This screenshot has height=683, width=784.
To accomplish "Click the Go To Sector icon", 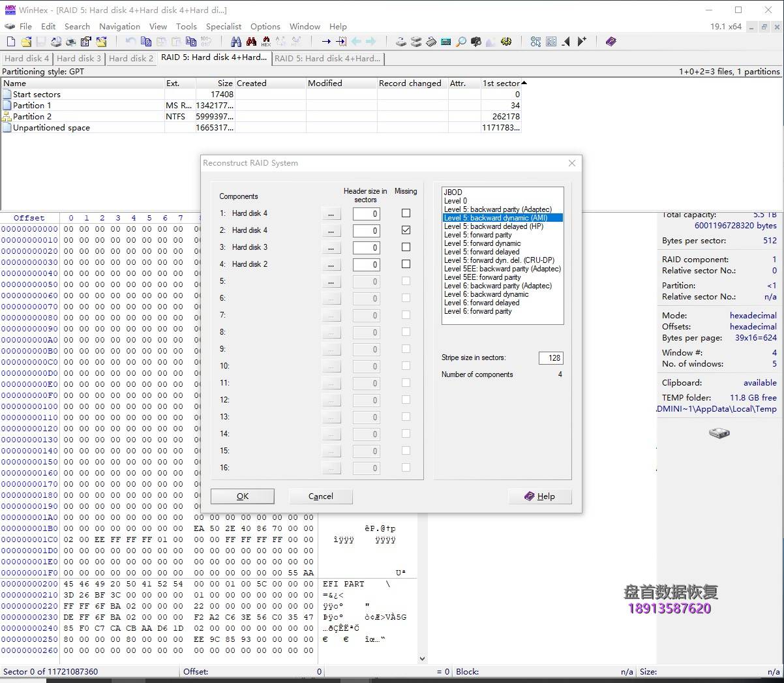I will (341, 41).
